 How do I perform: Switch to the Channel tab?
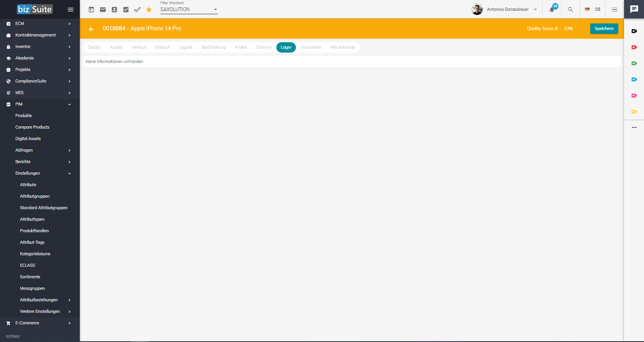click(264, 47)
